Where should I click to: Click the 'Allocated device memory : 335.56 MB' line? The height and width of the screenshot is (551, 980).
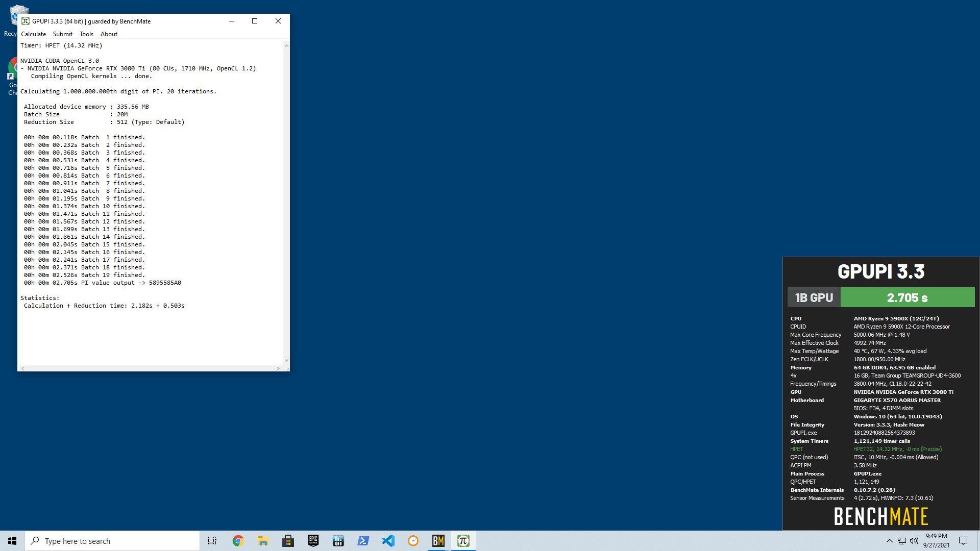86,107
